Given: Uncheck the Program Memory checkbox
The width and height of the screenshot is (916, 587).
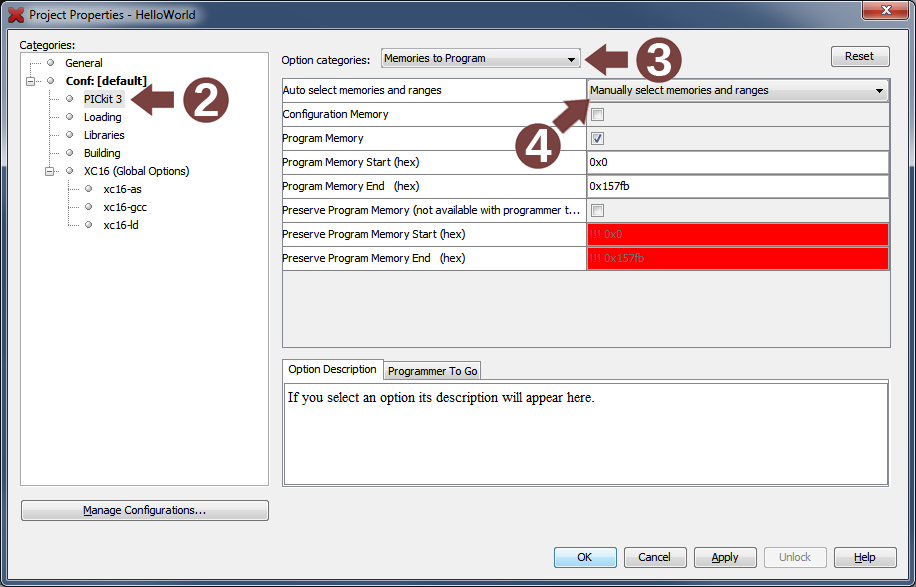Looking at the screenshot, I should point(598,139).
